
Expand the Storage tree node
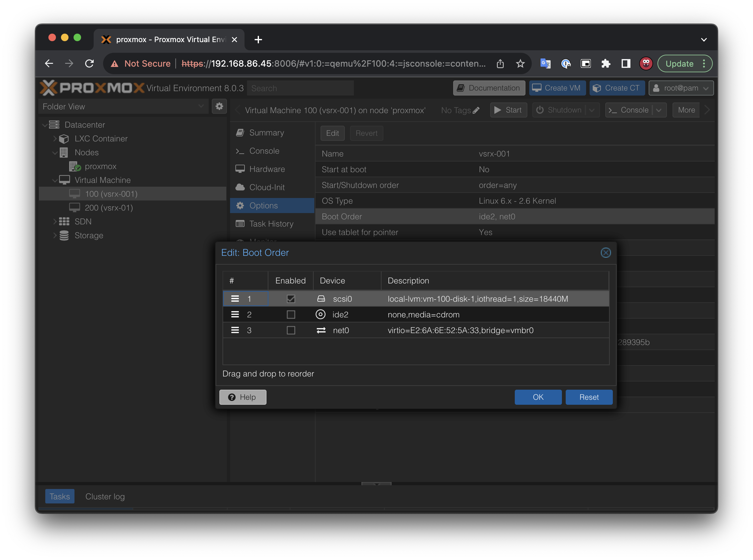(x=55, y=235)
